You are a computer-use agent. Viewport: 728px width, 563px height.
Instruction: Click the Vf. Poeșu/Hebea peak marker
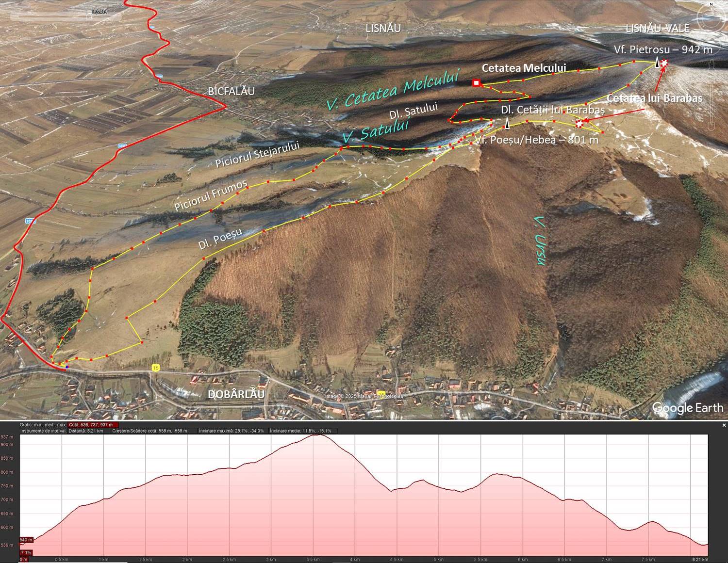507,124
